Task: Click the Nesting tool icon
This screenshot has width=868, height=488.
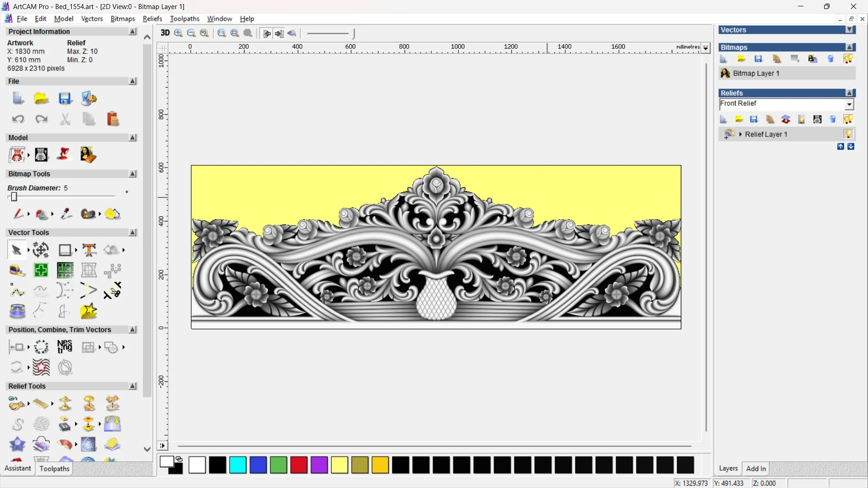Action: (x=65, y=347)
